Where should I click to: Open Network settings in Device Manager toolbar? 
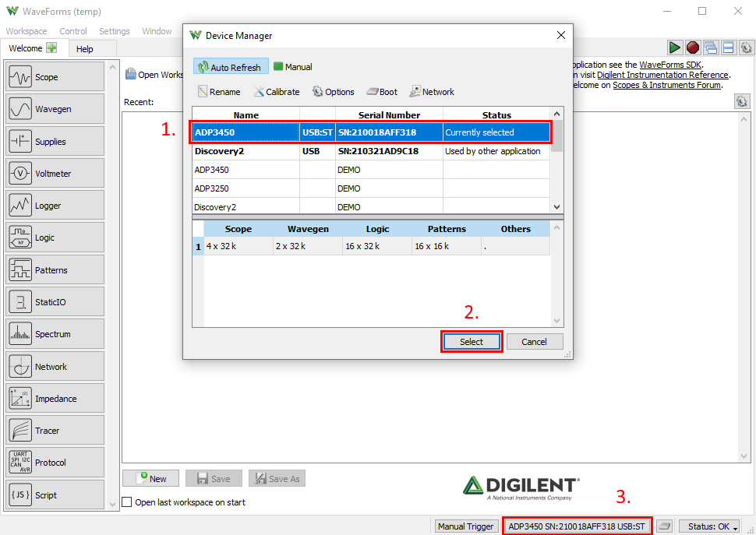[x=432, y=91]
